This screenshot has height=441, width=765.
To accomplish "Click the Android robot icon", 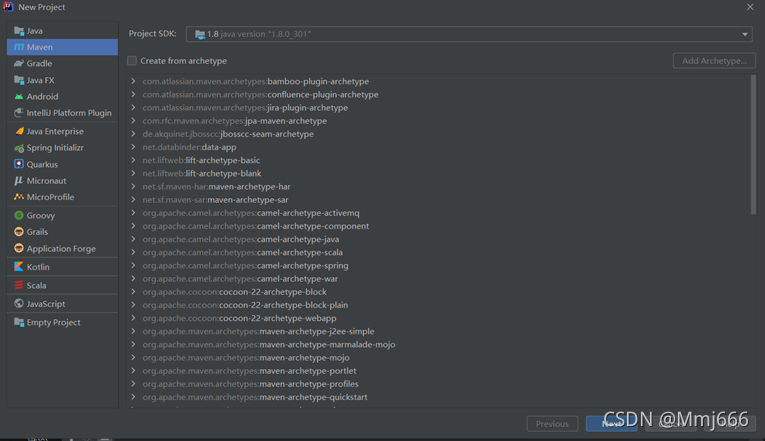I will (19, 97).
